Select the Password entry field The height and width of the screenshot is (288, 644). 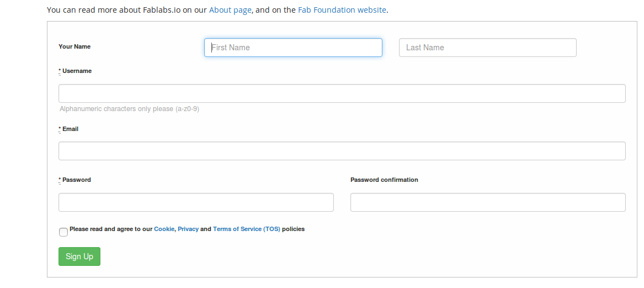point(196,202)
